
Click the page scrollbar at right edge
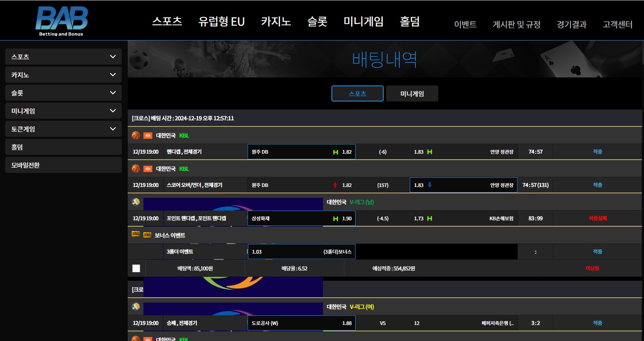click(x=643, y=52)
